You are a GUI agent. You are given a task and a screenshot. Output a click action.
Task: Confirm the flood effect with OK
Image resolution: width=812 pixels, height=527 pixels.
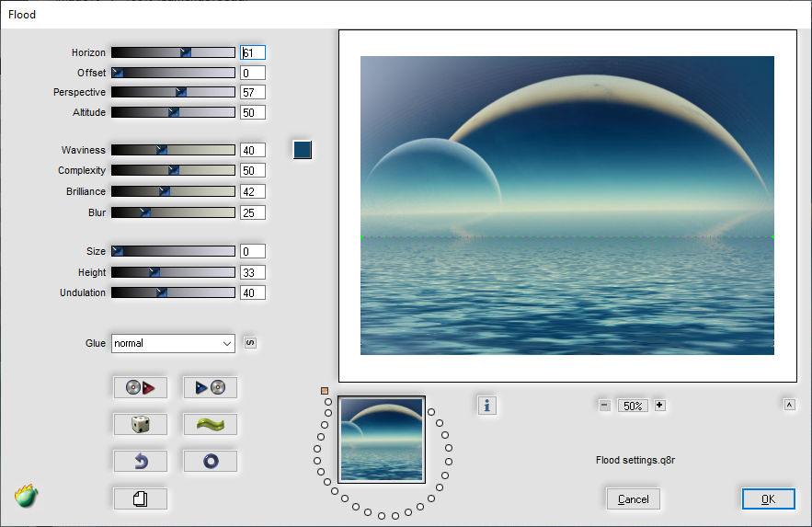click(x=768, y=499)
